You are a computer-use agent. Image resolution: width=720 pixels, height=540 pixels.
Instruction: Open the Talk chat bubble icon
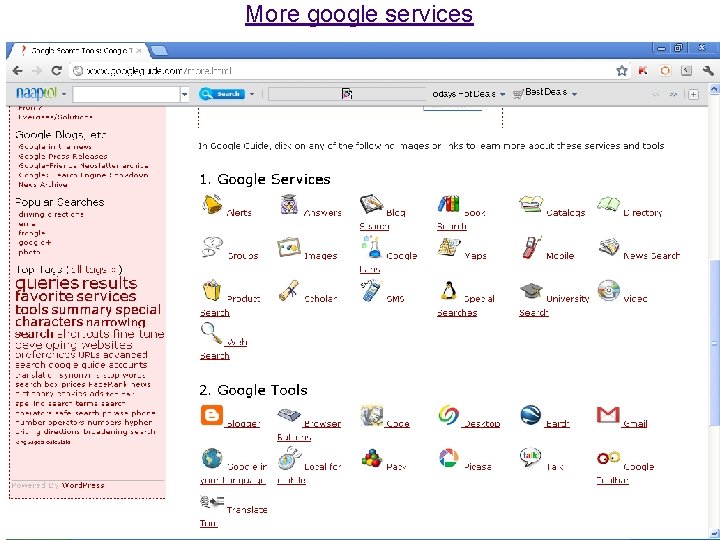coord(530,457)
